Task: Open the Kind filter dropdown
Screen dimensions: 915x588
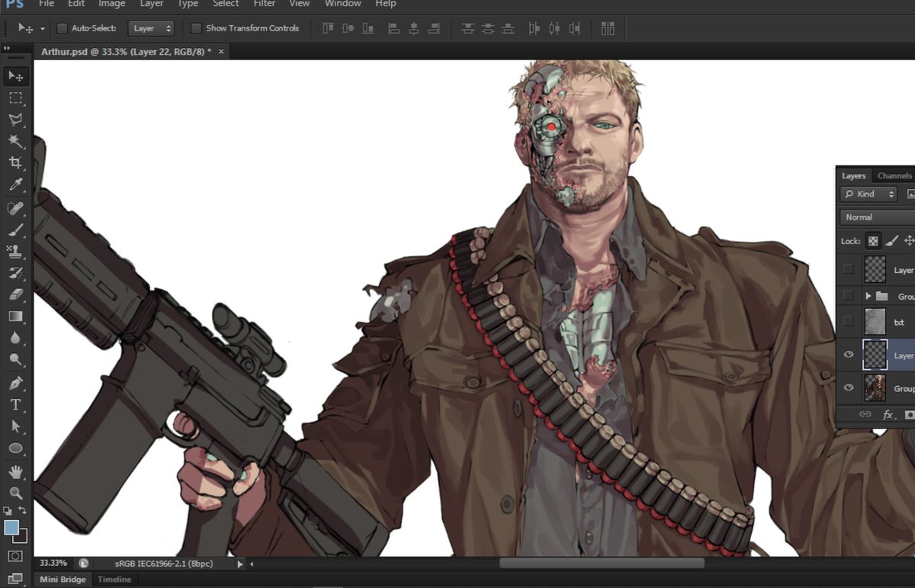Action: 869,194
